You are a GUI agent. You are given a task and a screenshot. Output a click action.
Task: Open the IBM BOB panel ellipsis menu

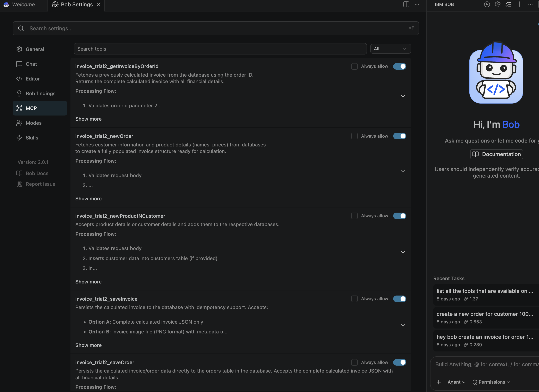(x=530, y=5)
